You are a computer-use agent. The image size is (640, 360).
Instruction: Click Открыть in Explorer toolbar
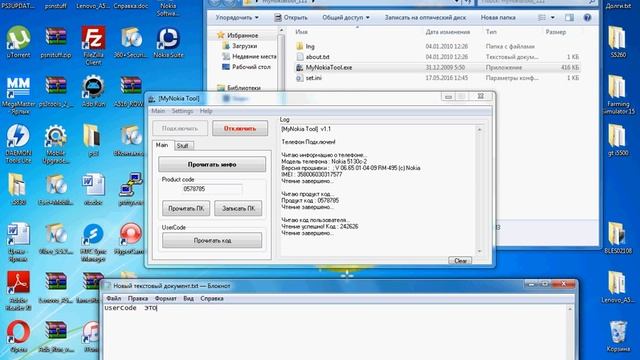(291, 18)
